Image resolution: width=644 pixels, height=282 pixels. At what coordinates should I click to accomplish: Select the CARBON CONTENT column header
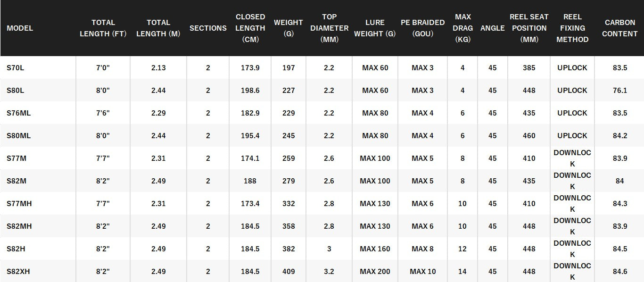tap(620, 28)
